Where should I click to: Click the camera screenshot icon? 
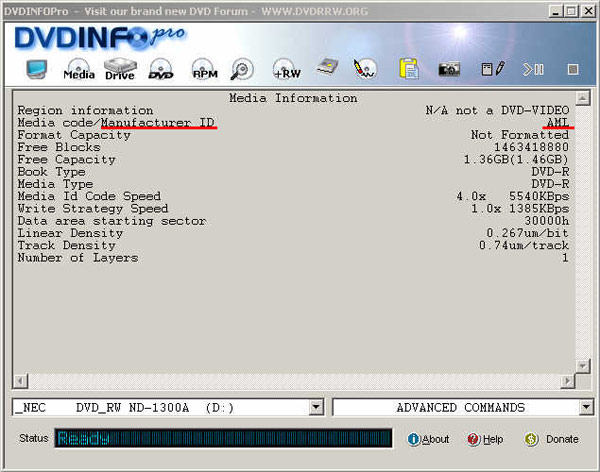coord(449,69)
